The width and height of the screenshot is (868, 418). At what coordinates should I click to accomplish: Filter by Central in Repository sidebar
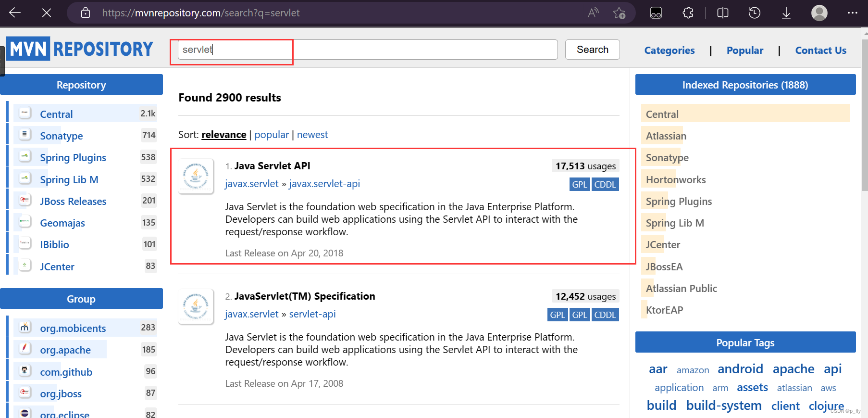point(56,114)
